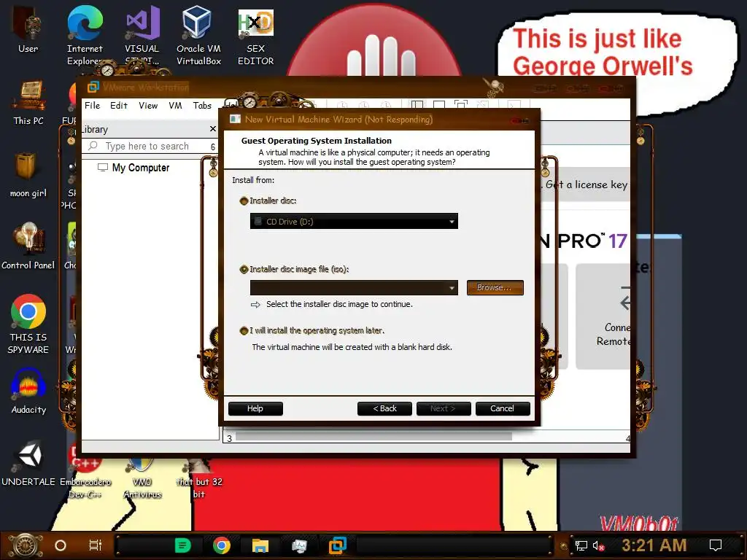This screenshot has width=747, height=560.
Task: Select My Computer in the Library tree
Action: 141,168
